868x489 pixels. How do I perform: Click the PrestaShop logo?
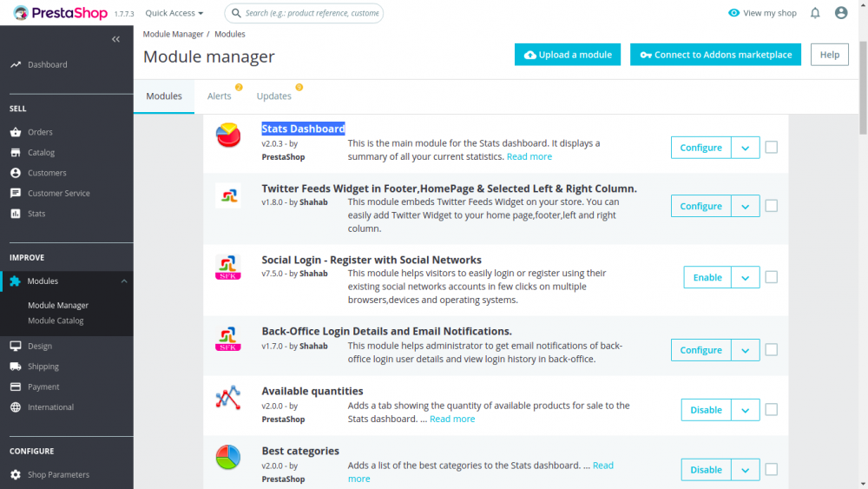(x=60, y=13)
